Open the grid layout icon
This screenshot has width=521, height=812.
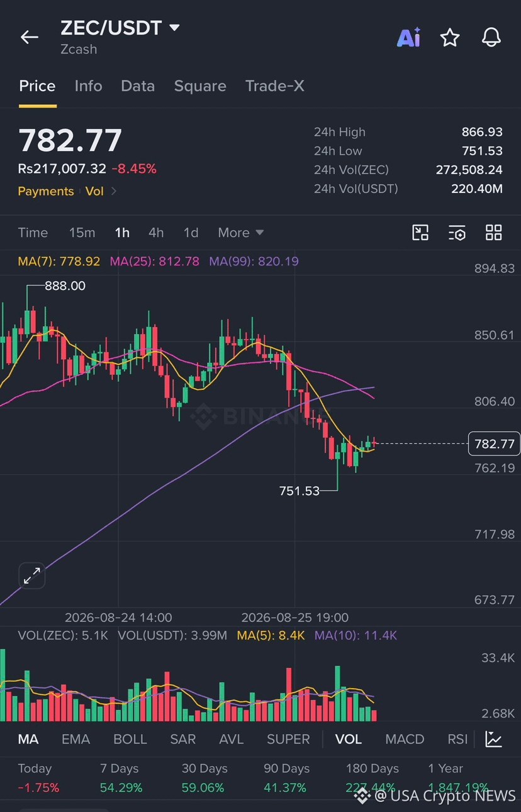point(494,233)
